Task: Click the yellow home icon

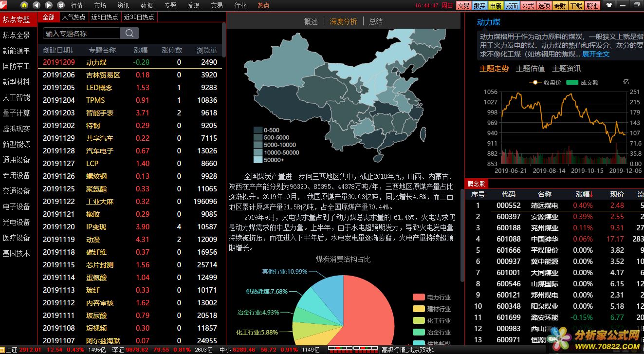Action: point(24,5)
